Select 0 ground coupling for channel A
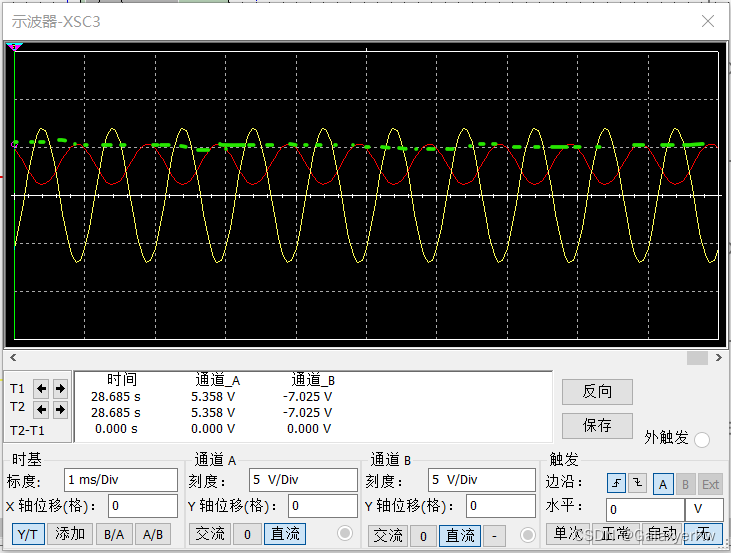 click(247, 534)
